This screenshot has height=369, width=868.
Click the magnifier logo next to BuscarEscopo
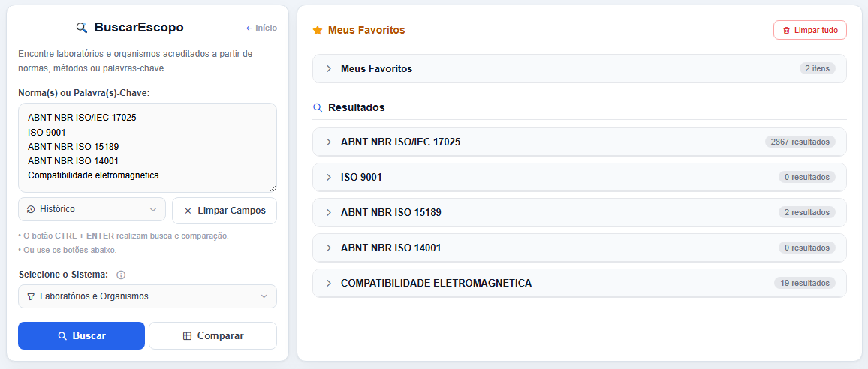[82, 28]
